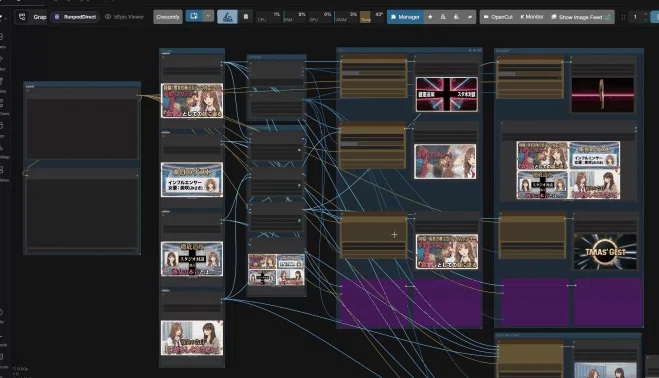Click the star icon next to Manager
The image size is (659, 378).
[430, 17]
